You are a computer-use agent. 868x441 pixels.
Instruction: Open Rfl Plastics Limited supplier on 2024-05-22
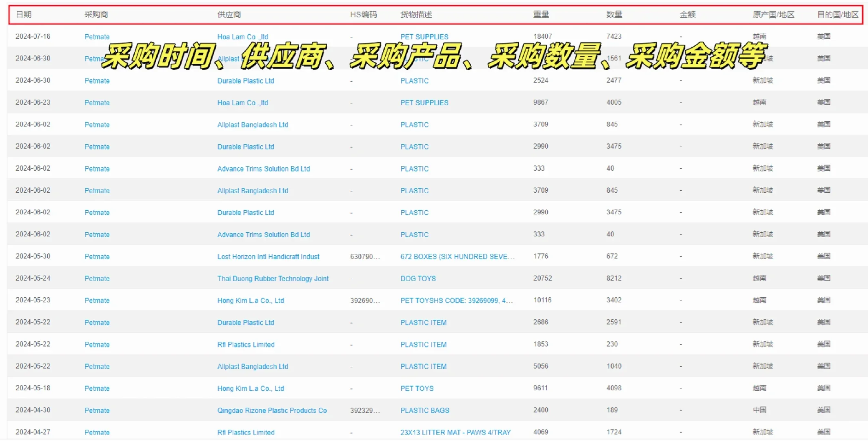click(246, 345)
